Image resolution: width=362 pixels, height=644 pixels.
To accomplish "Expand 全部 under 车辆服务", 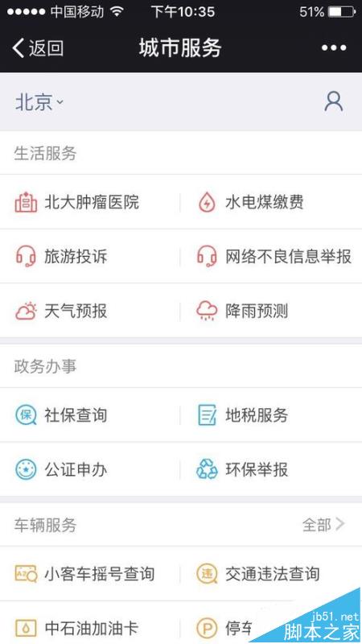I will 323,524.
